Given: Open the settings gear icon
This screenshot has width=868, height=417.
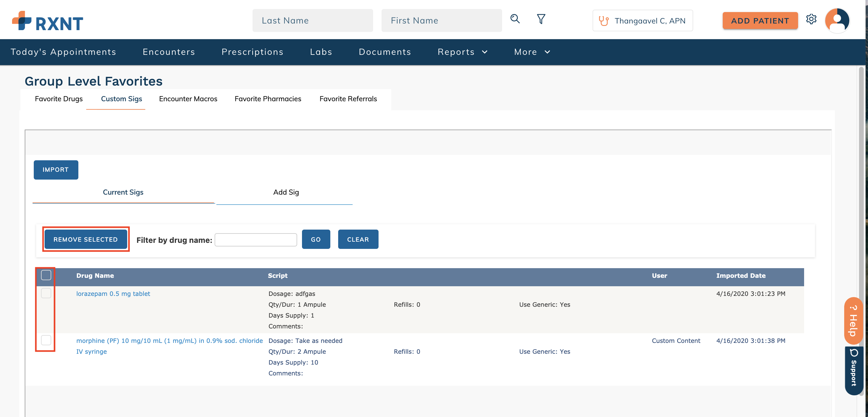Looking at the screenshot, I should (811, 19).
